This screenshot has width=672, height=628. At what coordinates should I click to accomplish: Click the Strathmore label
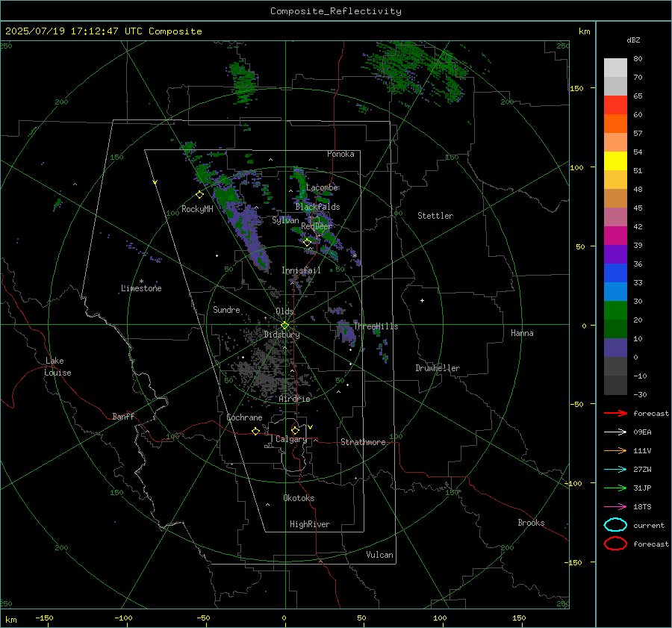[363, 442]
